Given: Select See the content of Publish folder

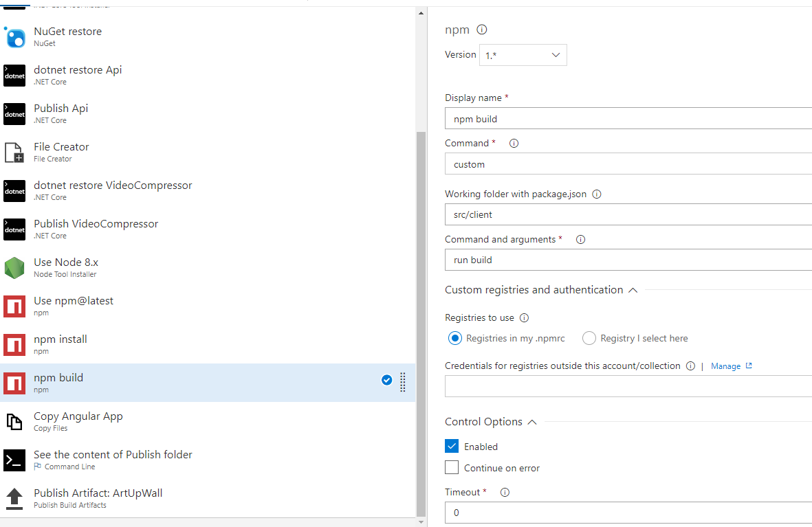Looking at the screenshot, I should pos(207,460).
